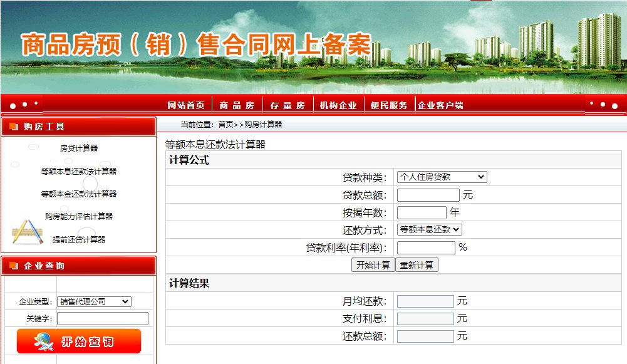Open 便民服务 in the navigation bar
Viewport: 627px width, 364px height.
click(389, 105)
